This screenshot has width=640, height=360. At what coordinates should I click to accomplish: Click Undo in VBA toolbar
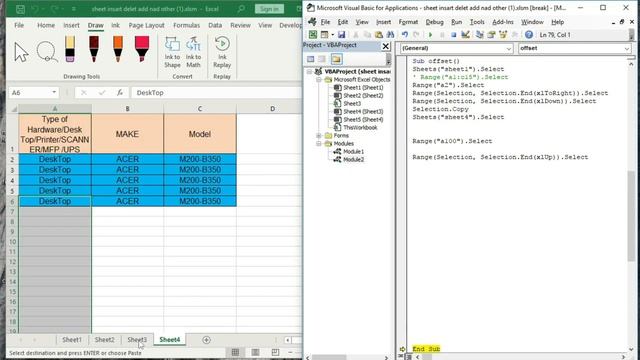point(404,35)
